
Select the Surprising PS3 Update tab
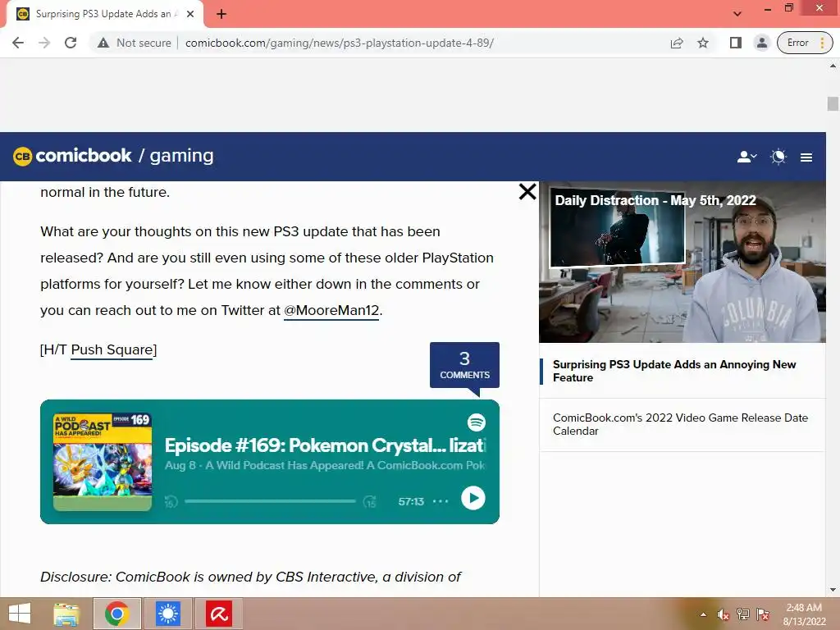[105, 15]
